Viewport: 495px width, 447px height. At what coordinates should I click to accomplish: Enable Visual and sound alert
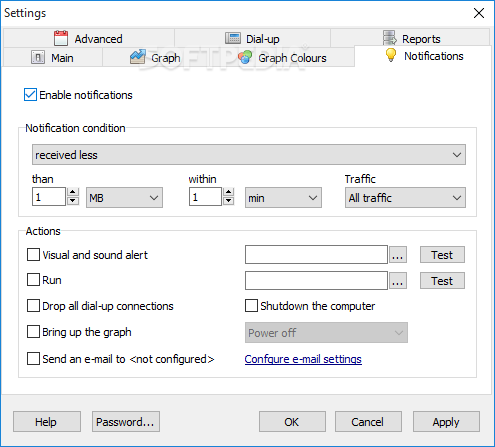tap(33, 255)
